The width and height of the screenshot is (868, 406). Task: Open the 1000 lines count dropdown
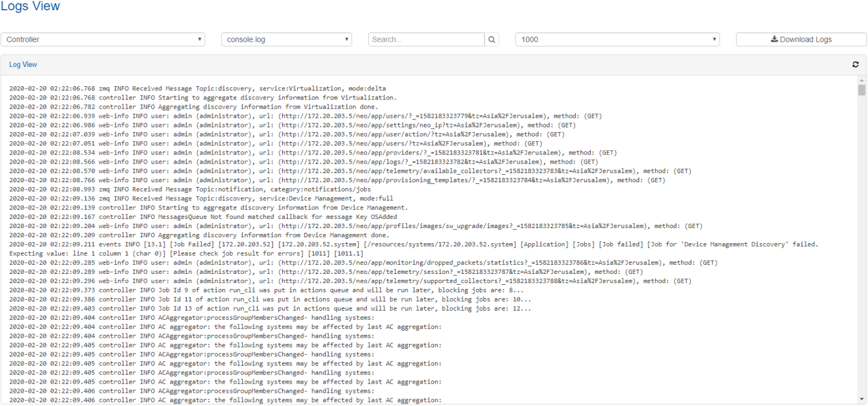click(x=617, y=39)
